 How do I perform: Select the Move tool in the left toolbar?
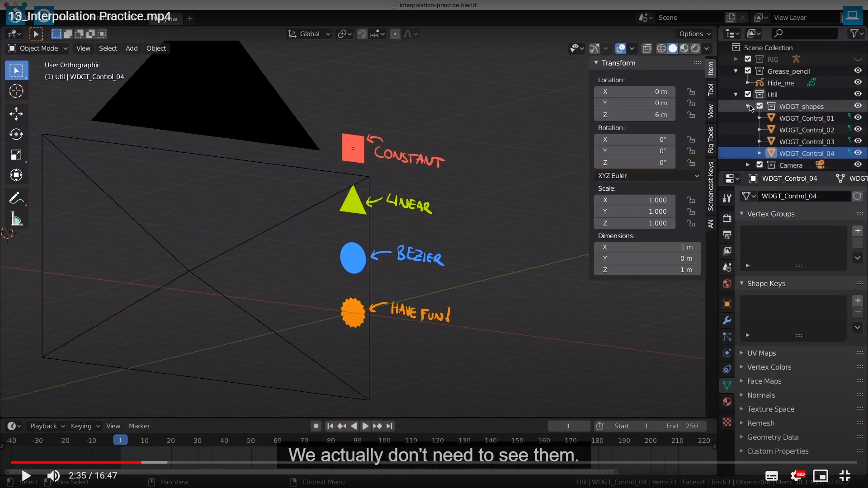coord(16,113)
